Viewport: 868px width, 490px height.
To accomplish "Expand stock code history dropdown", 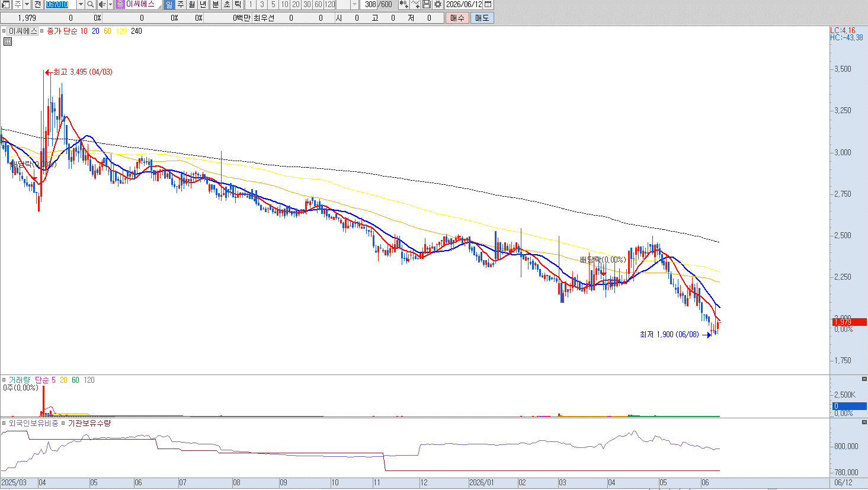I will point(81,4).
